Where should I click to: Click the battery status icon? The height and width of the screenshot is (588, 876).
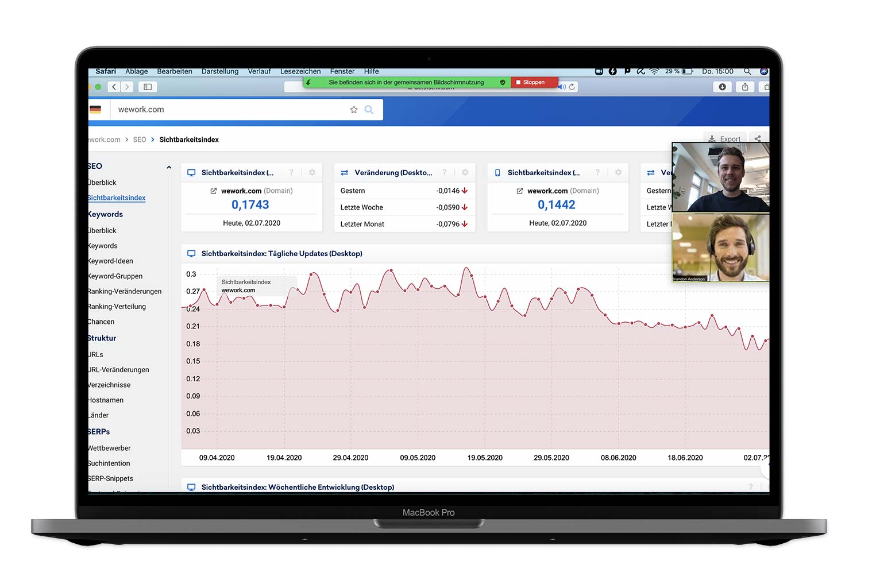[688, 71]
